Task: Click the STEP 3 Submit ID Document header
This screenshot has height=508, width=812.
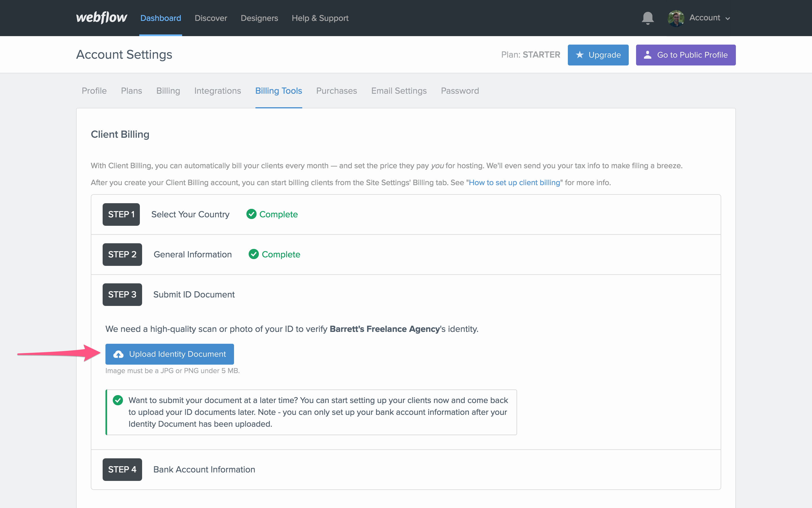Action: pos(406,295)
